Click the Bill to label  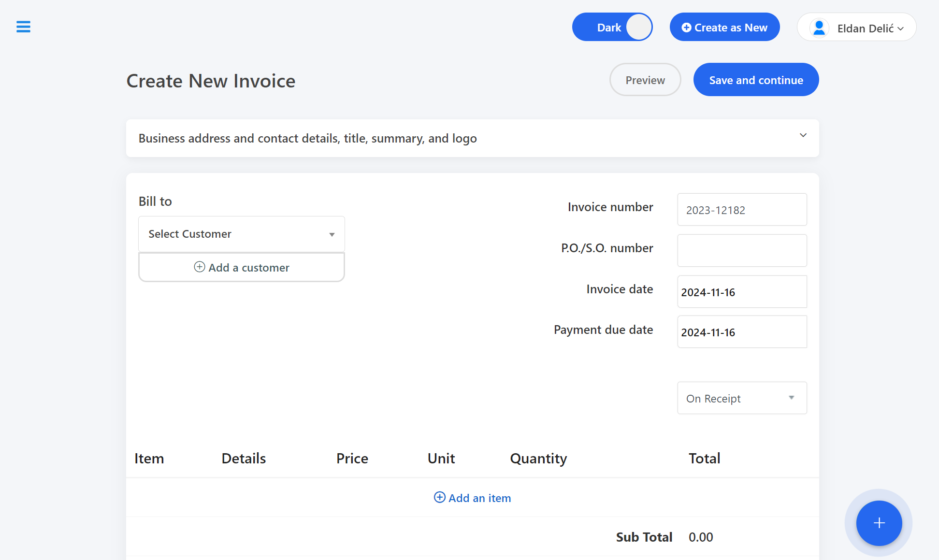(155, 201)
